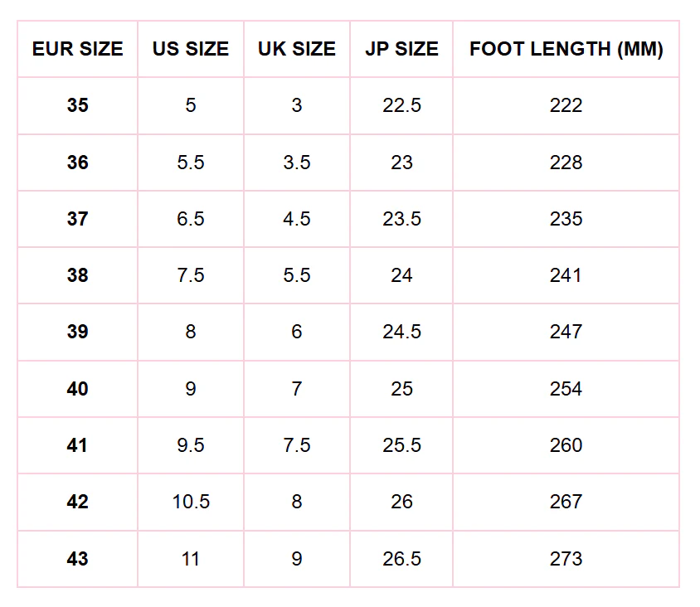Viewport: 700px width, 607px height.
Task: Click the foot length 222 cell
Action: pyautogui.click(x=566, y=106)
